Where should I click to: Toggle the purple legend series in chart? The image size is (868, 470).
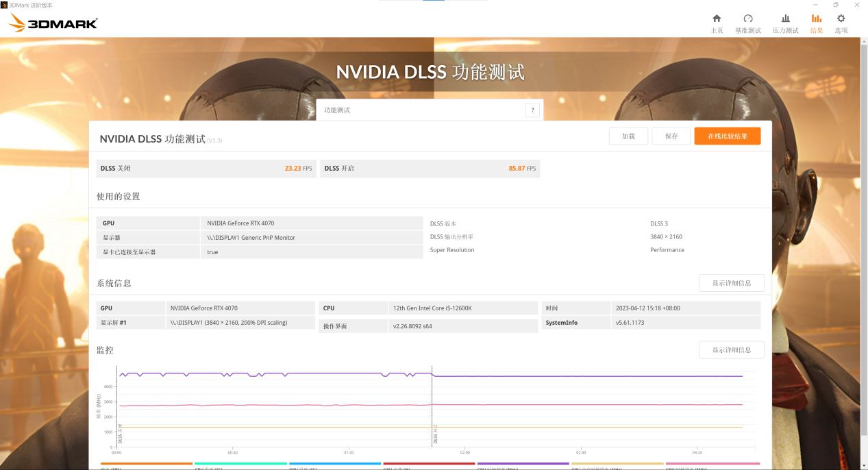[523, 464]
